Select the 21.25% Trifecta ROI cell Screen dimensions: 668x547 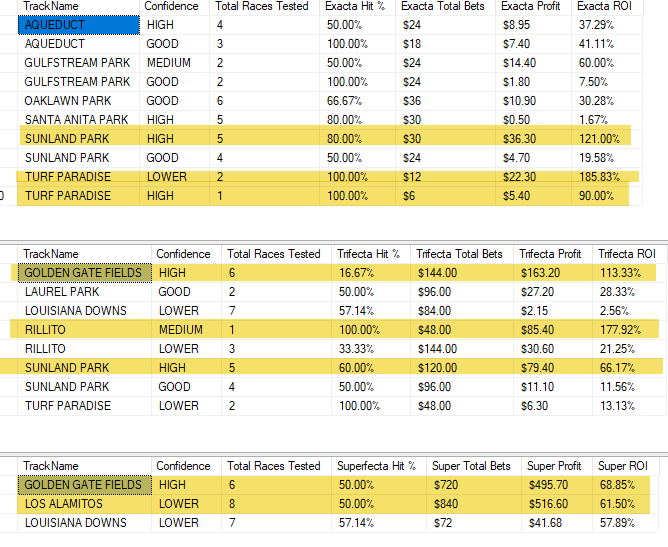(629, 349)
